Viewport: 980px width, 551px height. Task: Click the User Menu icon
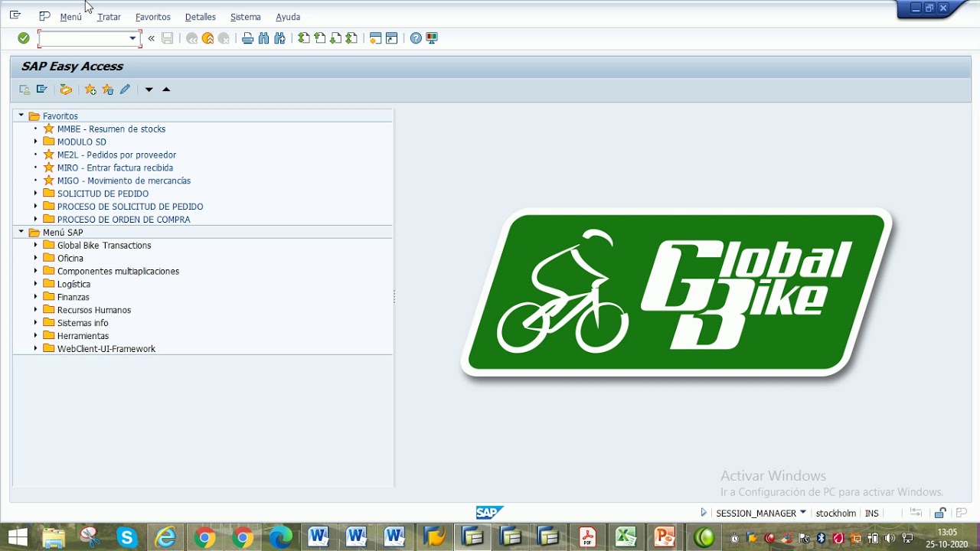[x=24, y=90]
